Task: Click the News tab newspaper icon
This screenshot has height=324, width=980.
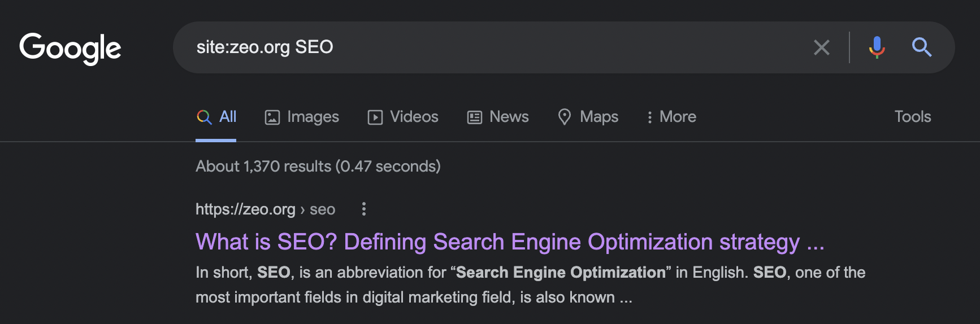Action: click(475, 117)
